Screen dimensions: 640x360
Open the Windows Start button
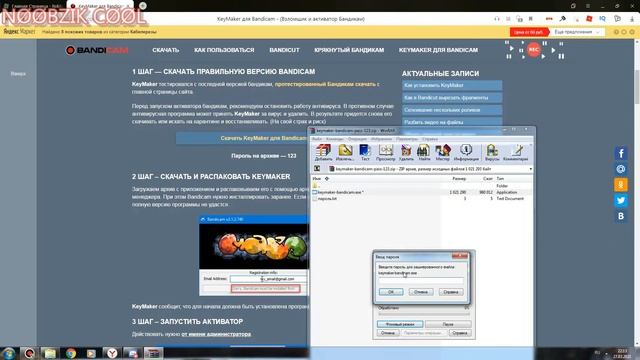(8, 353)
